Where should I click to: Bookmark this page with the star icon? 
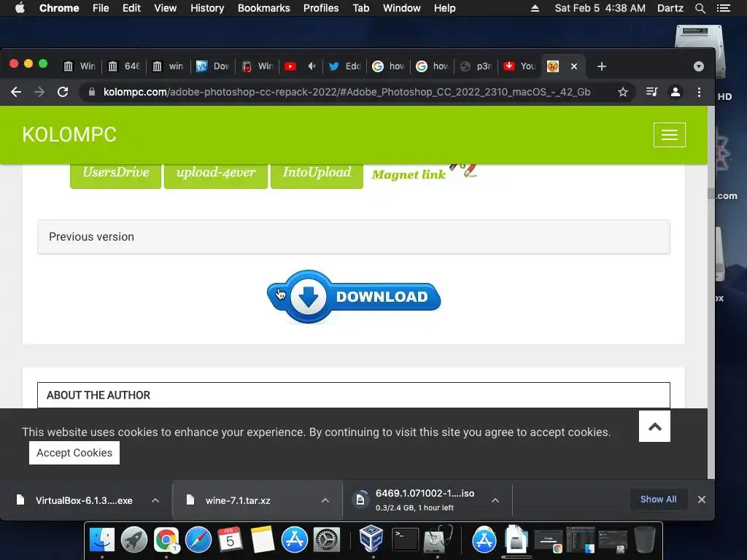tap(623, 92)
